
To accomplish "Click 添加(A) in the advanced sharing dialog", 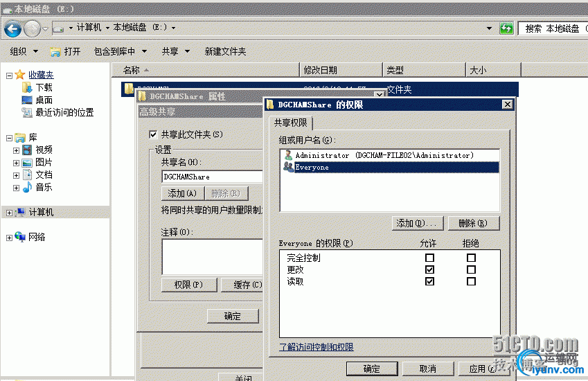I will pyautogui.click(x=182, y=193).
